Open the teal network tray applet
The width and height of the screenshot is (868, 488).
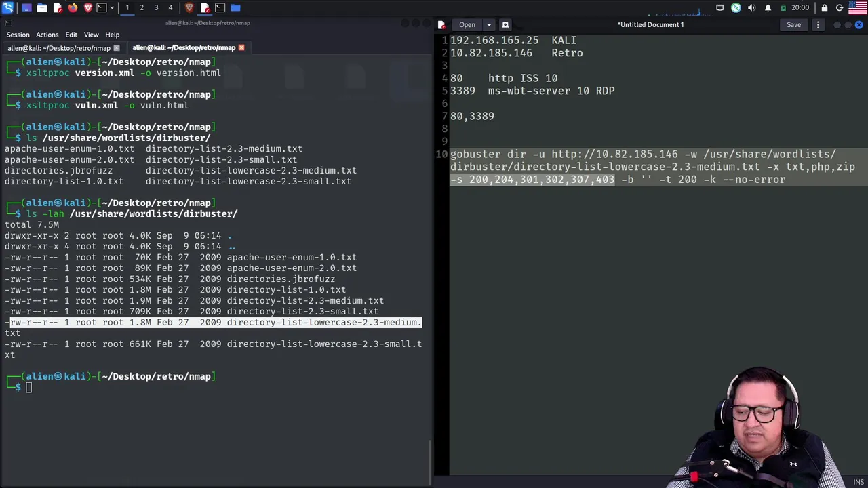[x=736, y=7]
